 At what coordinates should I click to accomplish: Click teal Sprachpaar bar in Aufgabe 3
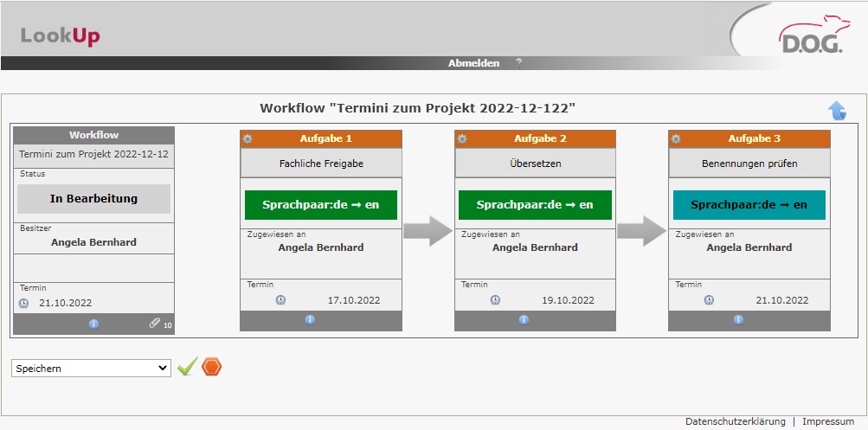pos(749,205)
